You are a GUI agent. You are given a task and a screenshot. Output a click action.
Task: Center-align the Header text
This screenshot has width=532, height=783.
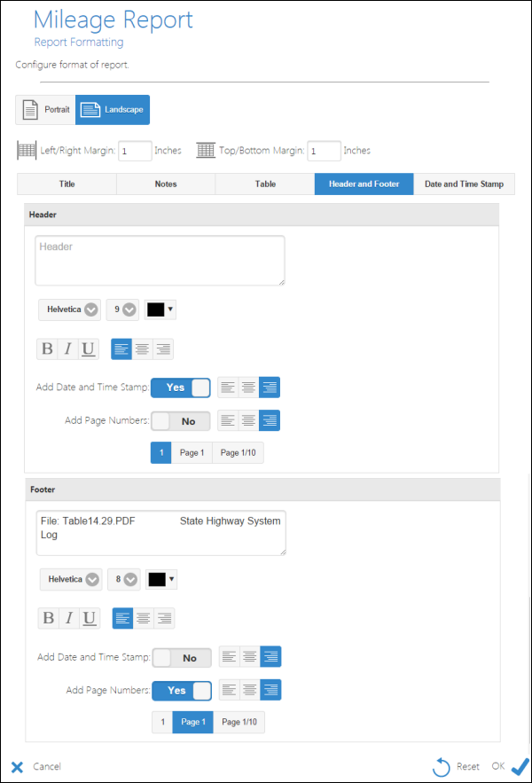point(142,349)
